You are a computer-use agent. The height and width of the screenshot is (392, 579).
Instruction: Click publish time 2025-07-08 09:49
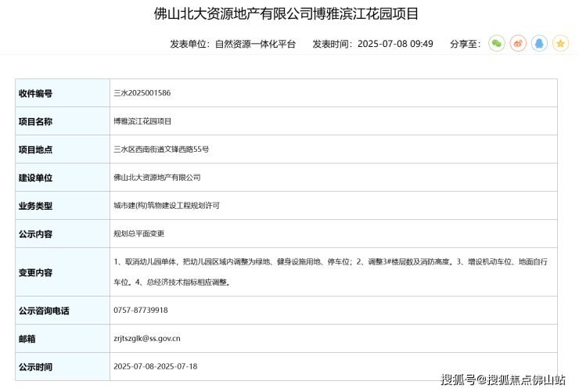pos(395,44)
